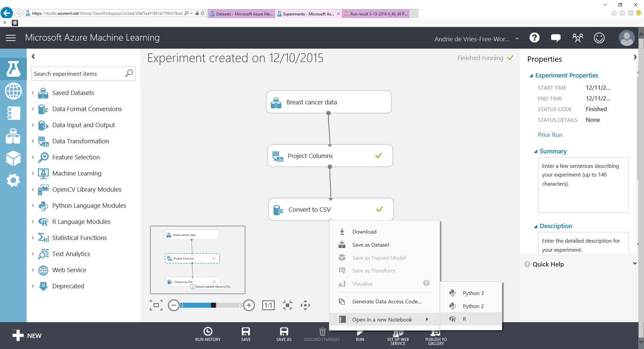Select the Project Columns module
Image resolution: width=644 pixels, height=349 pixels.
point(330,156)
